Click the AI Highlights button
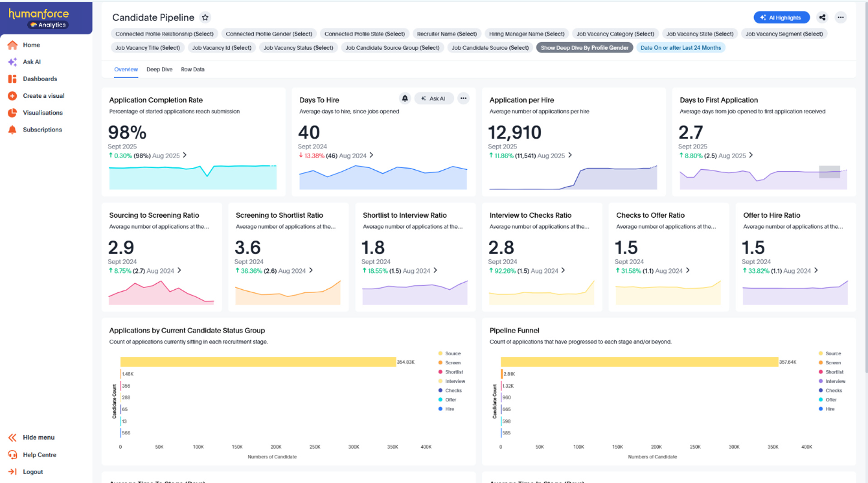This screenshot has width=868, height=483. tap(781, 18)
